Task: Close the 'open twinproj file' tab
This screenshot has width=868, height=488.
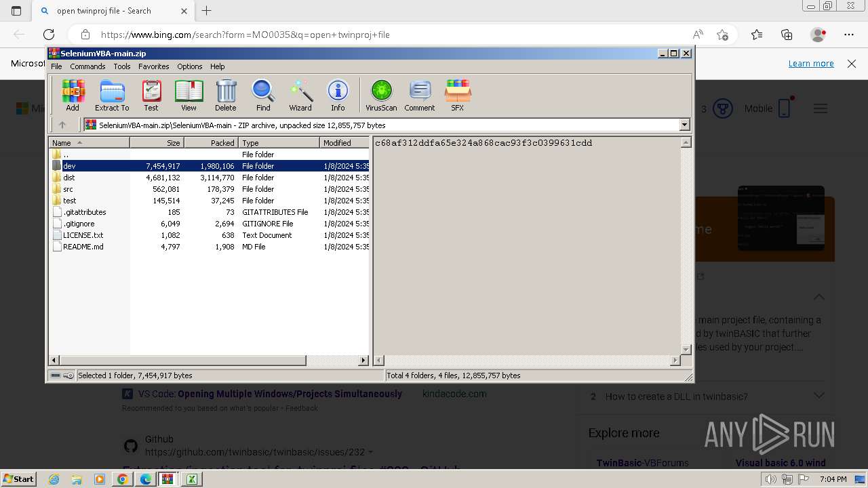Action: click(x=184, y=11)
